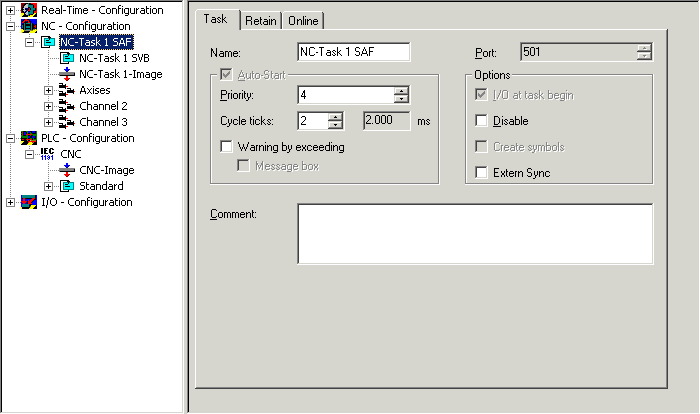The image size is (700, 414).
Task: Switch to the Online tab
Action: [x=303, y=21]
